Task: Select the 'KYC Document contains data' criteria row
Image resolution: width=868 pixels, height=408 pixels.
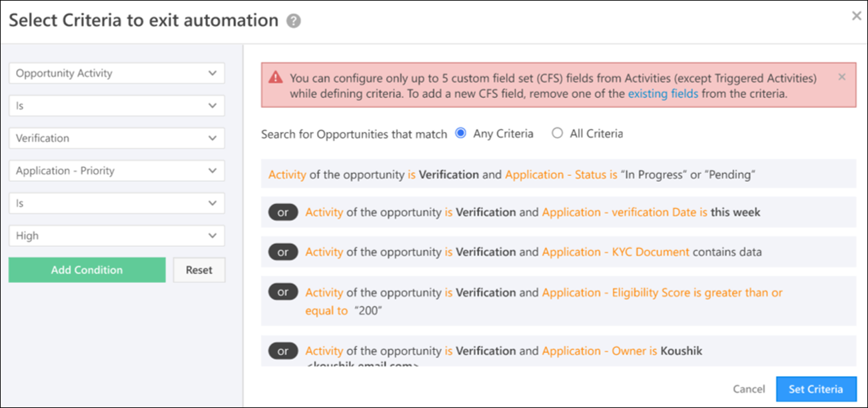Action: pyautogui.click(x=558, y=253)
